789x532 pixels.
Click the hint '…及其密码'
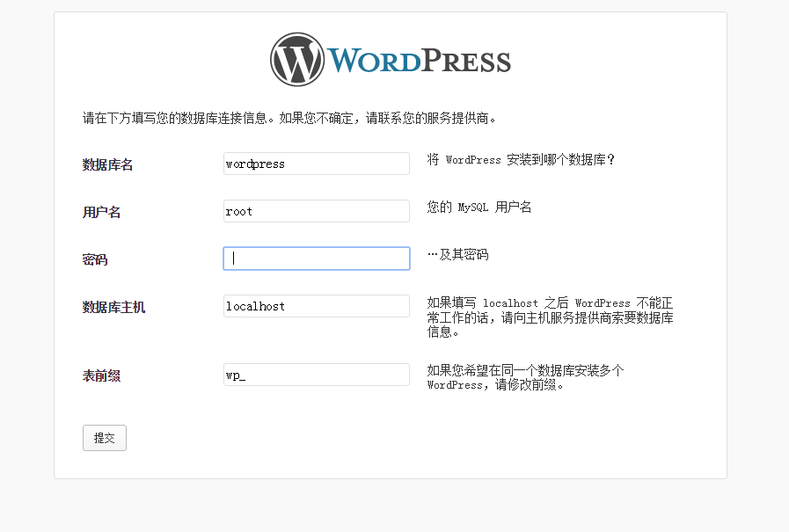click(x=458, y=254)
